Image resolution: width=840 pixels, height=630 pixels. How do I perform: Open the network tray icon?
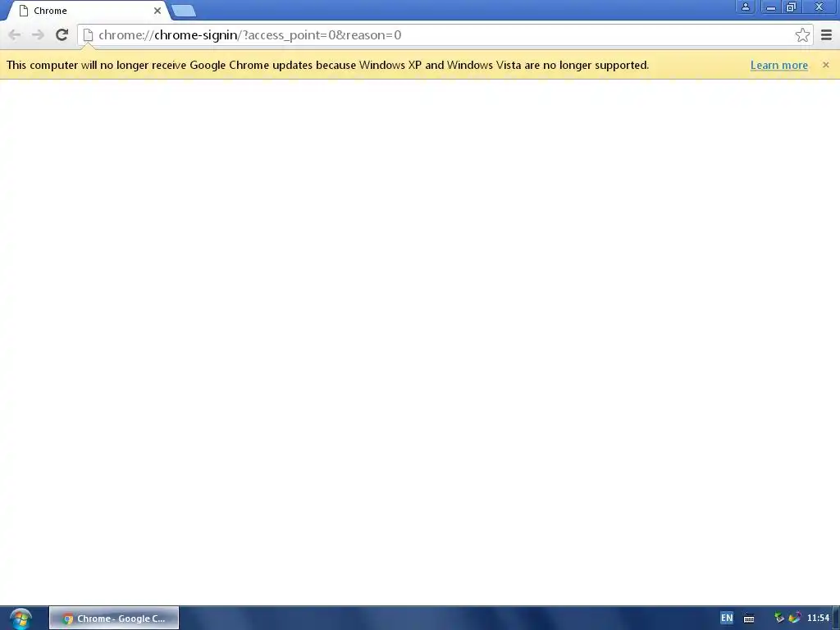coord(779,619)
